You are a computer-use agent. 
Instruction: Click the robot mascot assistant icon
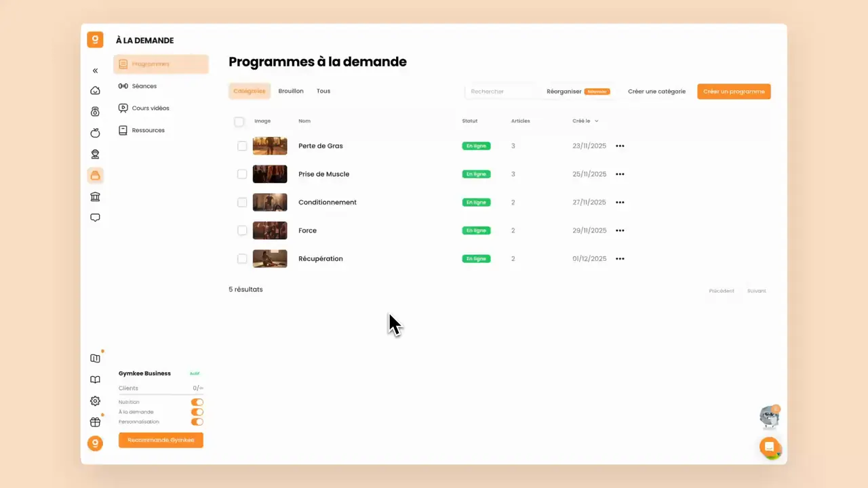coord(770,418)
